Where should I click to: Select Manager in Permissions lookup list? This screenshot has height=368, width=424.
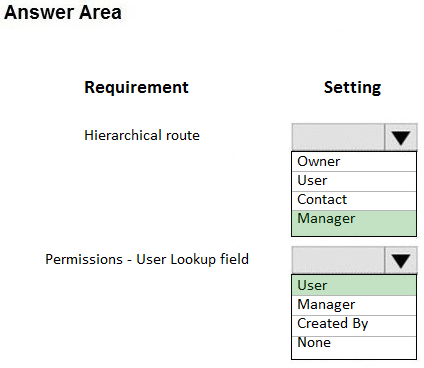(354, 305)
